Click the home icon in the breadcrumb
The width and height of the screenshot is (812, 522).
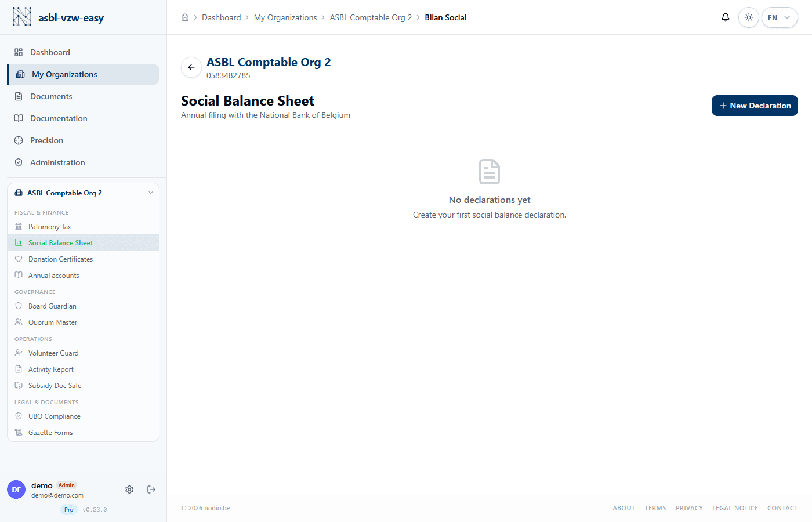tap(185, 17)
